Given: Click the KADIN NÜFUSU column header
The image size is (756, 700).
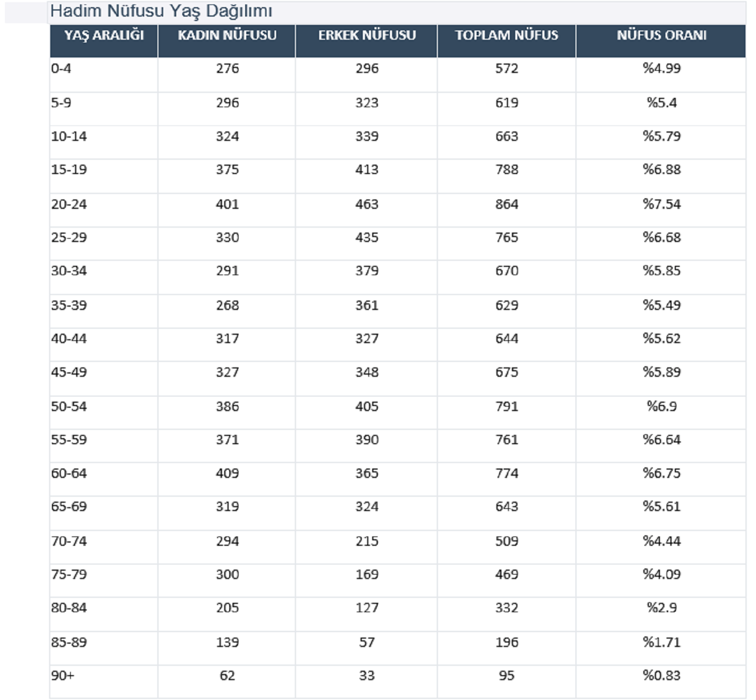Looking at the screenshot, I should click(x=227, y=35).
